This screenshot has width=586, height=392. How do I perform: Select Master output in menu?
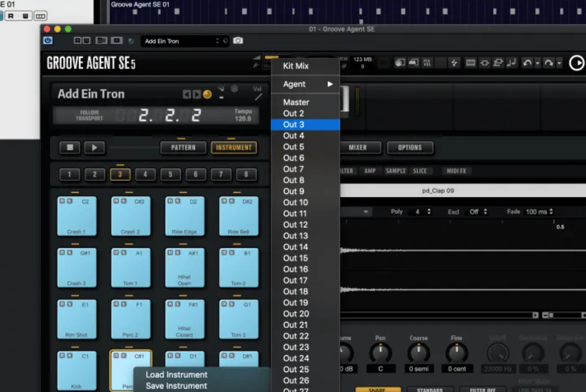pos(305,102)
